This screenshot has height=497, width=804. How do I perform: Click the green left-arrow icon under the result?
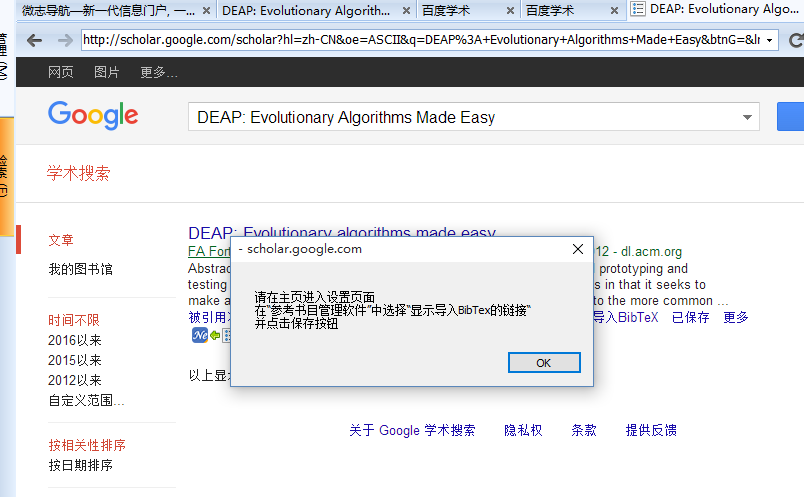pyautogui.click(x=215, y=335)
